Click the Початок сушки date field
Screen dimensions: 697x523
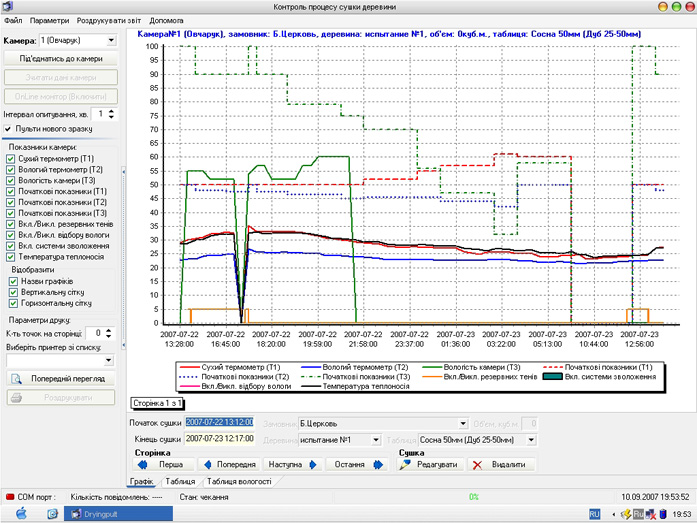[x=220, y=422]
